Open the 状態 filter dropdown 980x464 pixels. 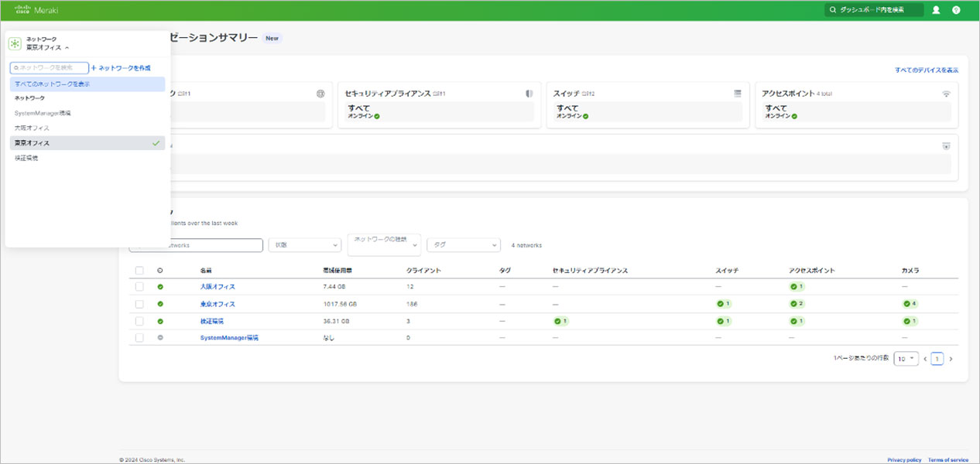[305, 245]
